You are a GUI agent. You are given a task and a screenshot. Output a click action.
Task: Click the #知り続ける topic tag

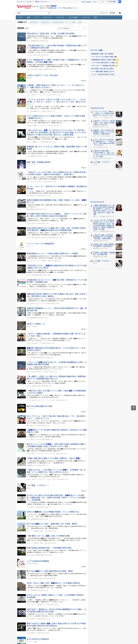[x=34, y=22]
